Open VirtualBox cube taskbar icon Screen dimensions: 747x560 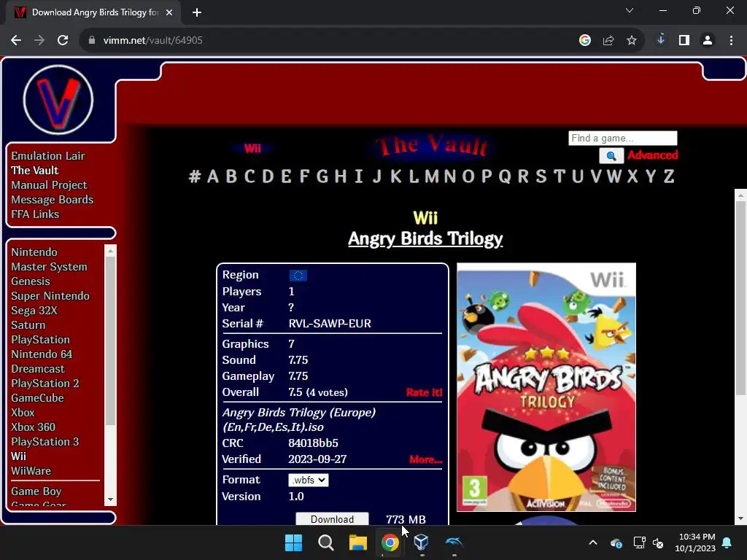pos(421,542)
